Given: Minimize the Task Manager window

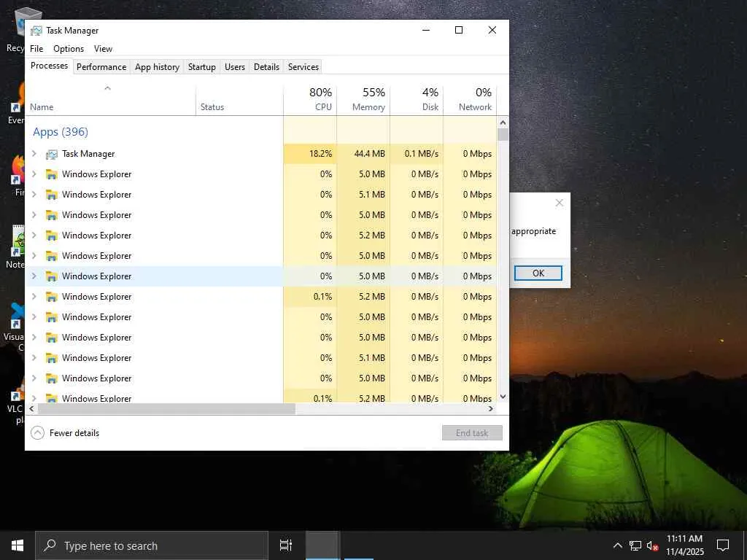Looking at the screenshot, I should coord(426,30).
